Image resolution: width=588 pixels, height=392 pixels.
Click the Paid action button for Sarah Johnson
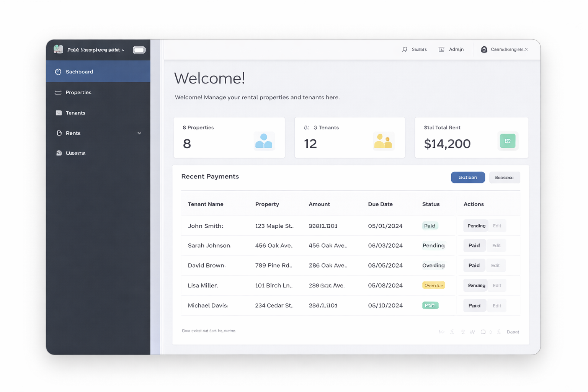(474, 245)
